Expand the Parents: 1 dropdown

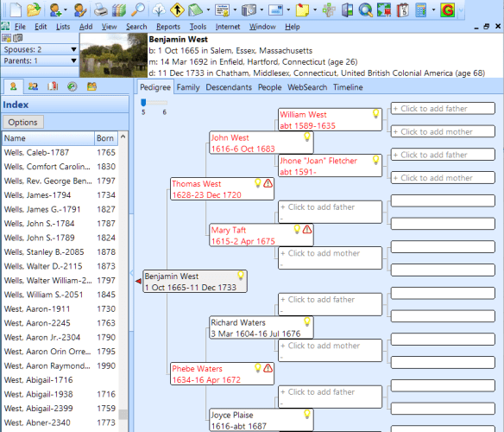point(73,60)
